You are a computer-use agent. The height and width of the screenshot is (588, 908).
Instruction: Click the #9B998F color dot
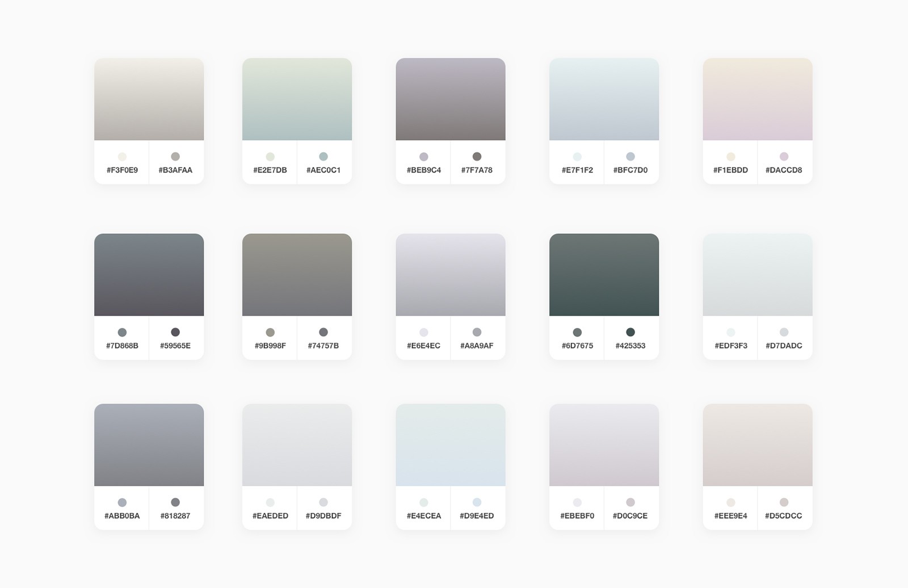[x=270, y=332]
